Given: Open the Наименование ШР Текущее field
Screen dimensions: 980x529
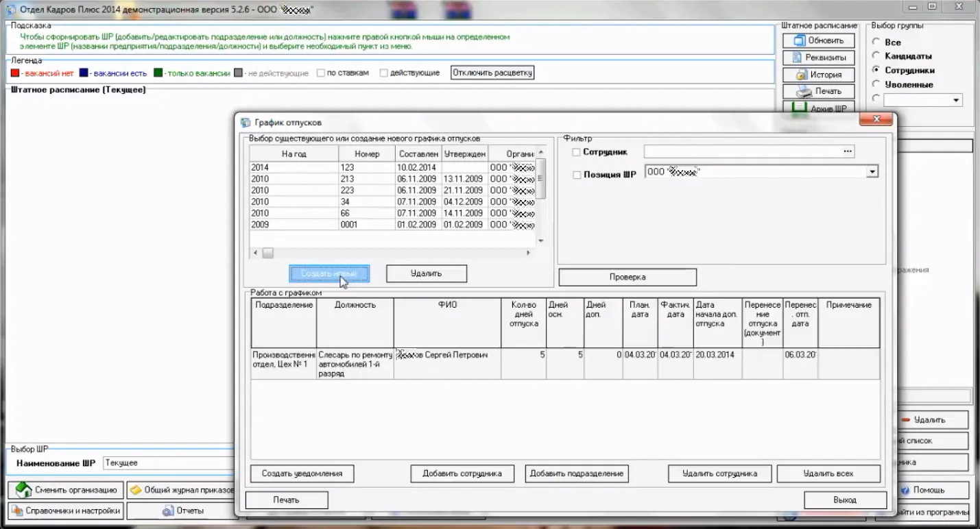Looking at the screenshot, I should (x=168, y=463).
